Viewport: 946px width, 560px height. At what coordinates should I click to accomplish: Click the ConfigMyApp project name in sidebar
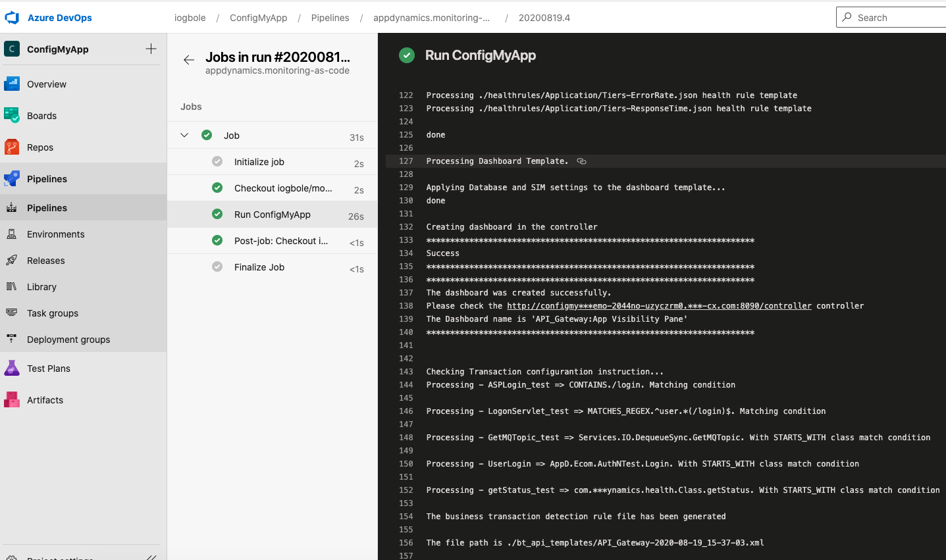(x=58, y=49)
